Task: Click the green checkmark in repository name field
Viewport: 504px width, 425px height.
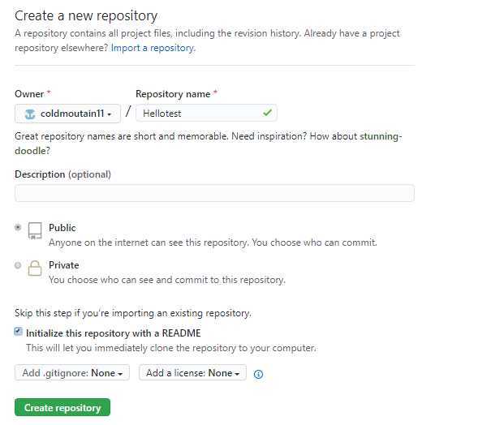Action: tap(267, 113)
